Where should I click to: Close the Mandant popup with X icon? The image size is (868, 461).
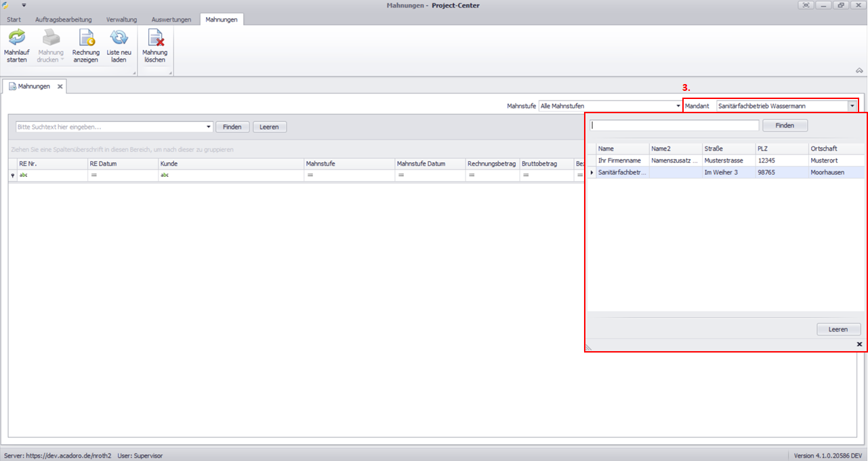point(859,344)
